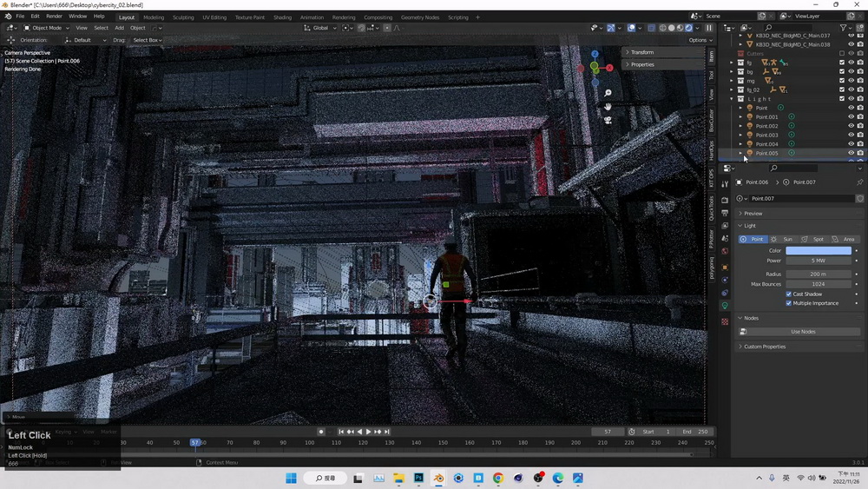Hide Point.003 light with its eye icon
Screen dimensions: 868x489
click(x=851, y=135)
